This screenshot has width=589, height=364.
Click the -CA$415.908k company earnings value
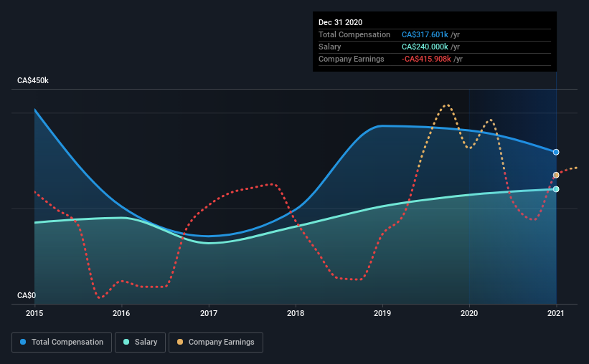coord(426,59)
